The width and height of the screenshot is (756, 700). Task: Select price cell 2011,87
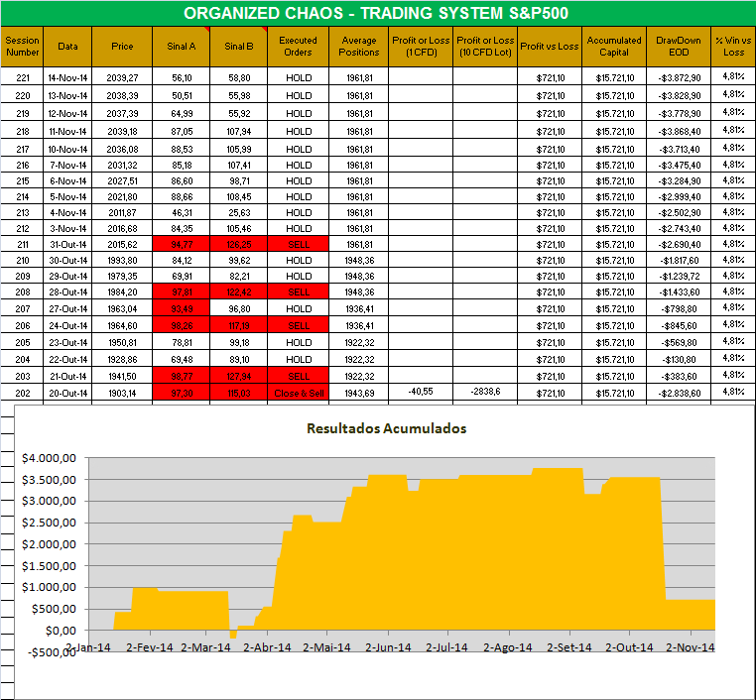[122, 212]
